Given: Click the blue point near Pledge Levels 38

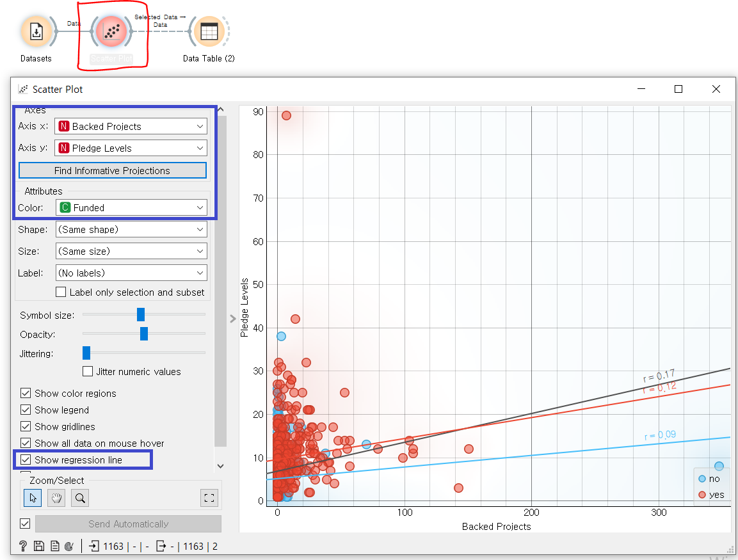Looking at the screenshot, I should [x=281, y=336].
